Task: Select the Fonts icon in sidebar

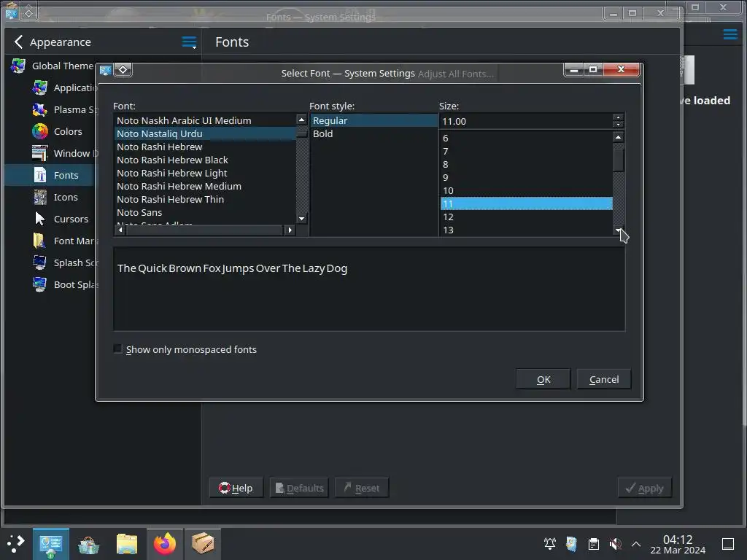Action: [x=40, y=175]
